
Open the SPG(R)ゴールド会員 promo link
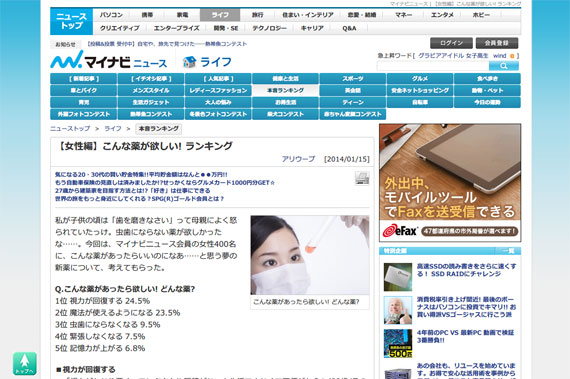(139, 198)
